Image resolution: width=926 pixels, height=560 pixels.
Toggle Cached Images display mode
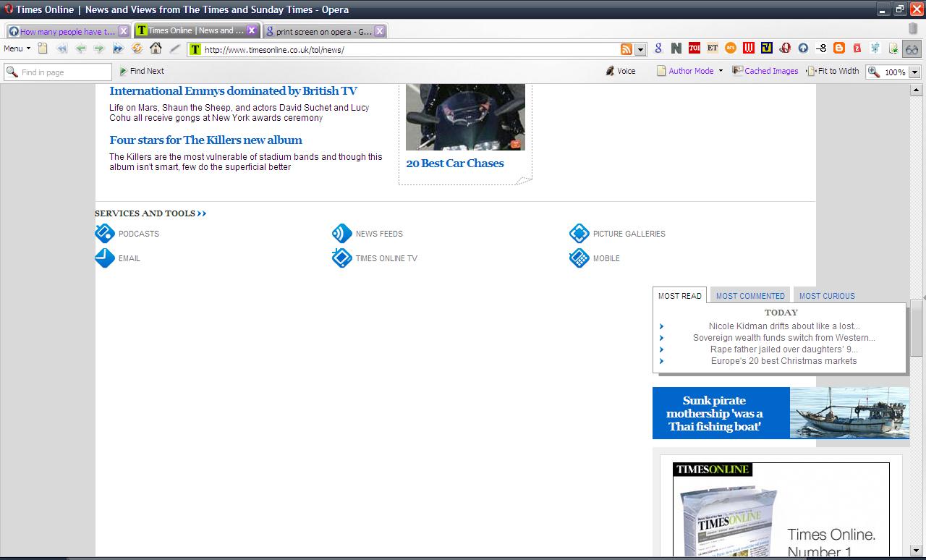point(765,71)
